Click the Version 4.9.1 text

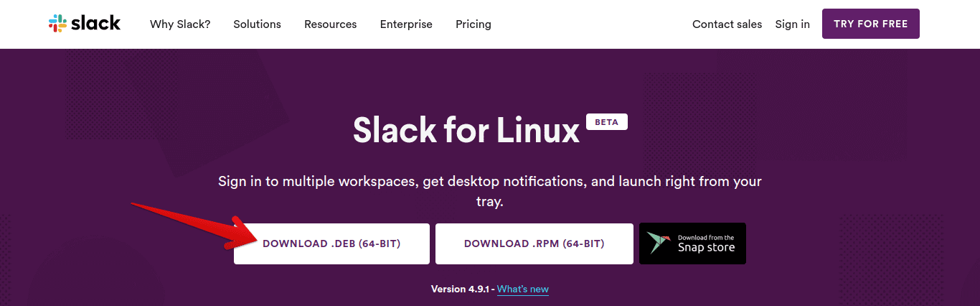point(459,289)
